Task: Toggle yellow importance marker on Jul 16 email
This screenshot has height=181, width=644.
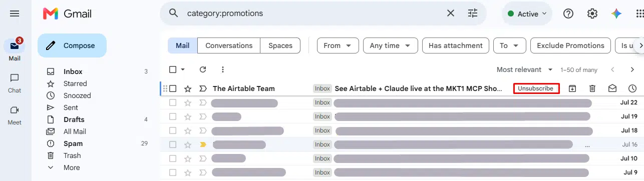Action: (x=203, y=144)
